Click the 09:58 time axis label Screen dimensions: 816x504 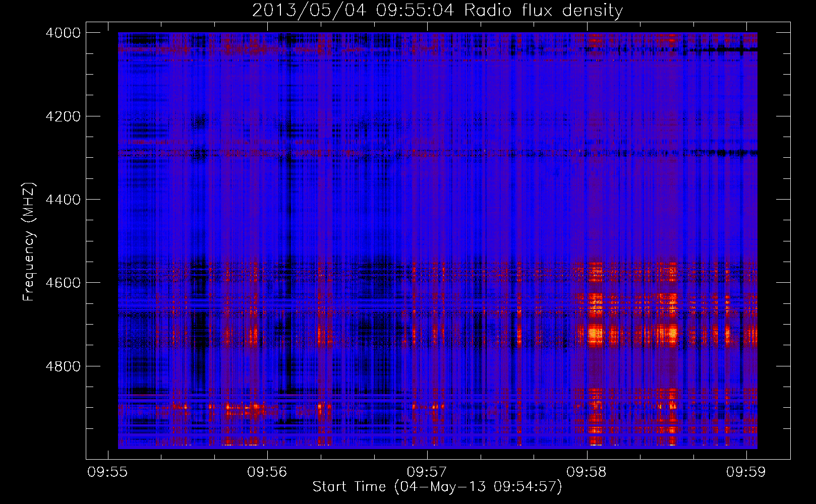pyautogui.click(x=586, y=472)
